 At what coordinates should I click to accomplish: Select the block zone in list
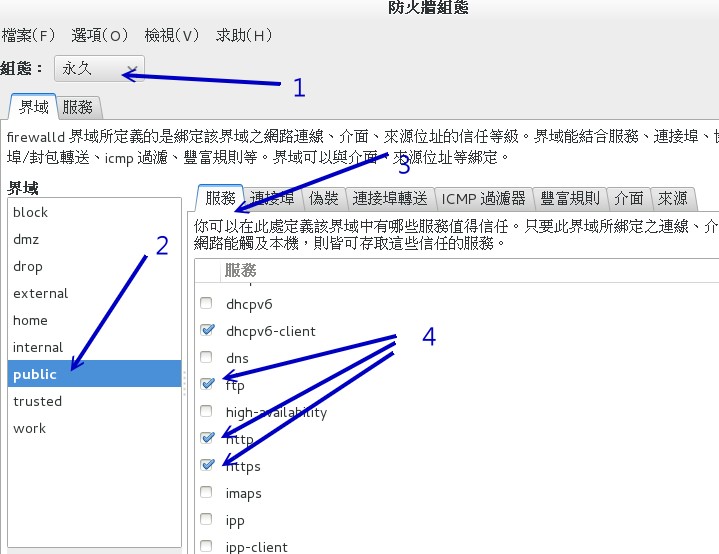point(31,212)
